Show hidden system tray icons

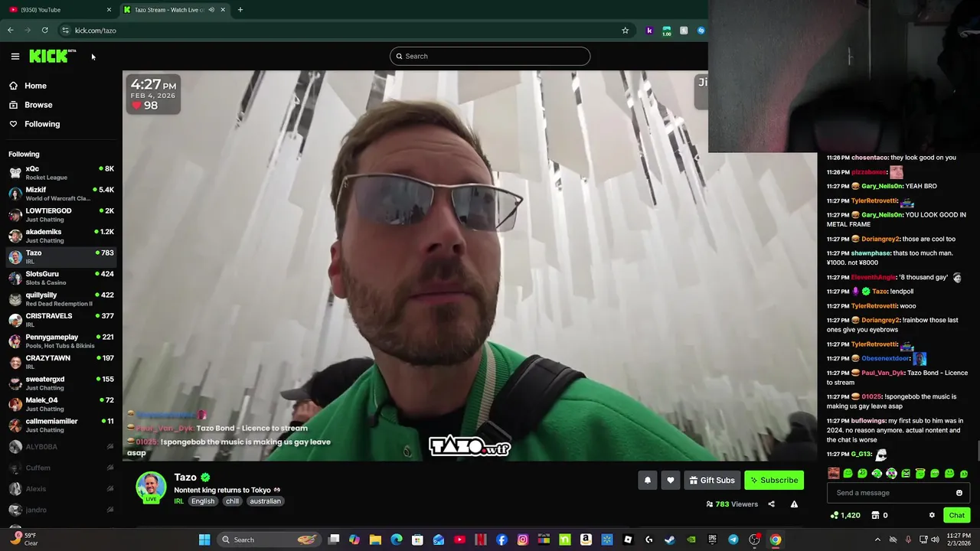click(877, 540)
